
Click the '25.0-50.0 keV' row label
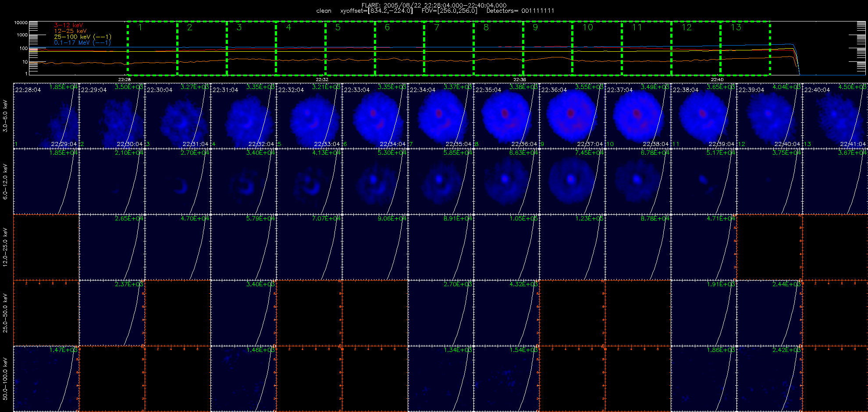pos(5,313)
